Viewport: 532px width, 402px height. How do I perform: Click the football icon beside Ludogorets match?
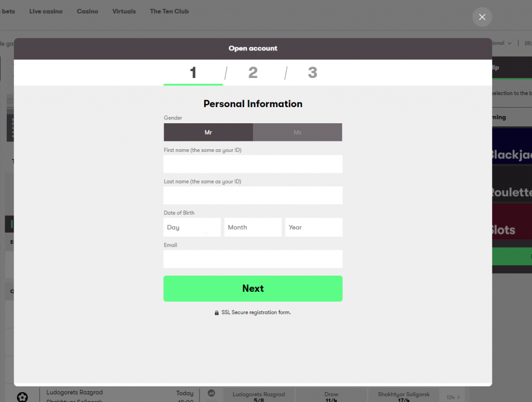pos(22,397)
